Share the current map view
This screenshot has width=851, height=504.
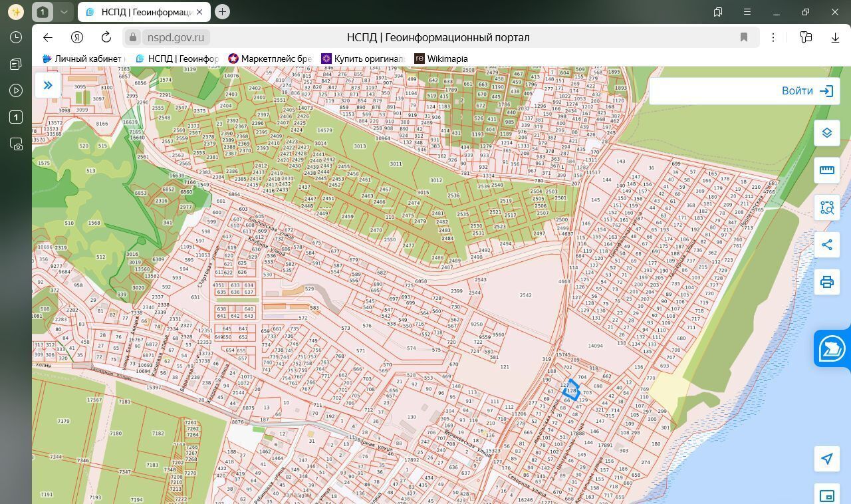pos(827,245)
